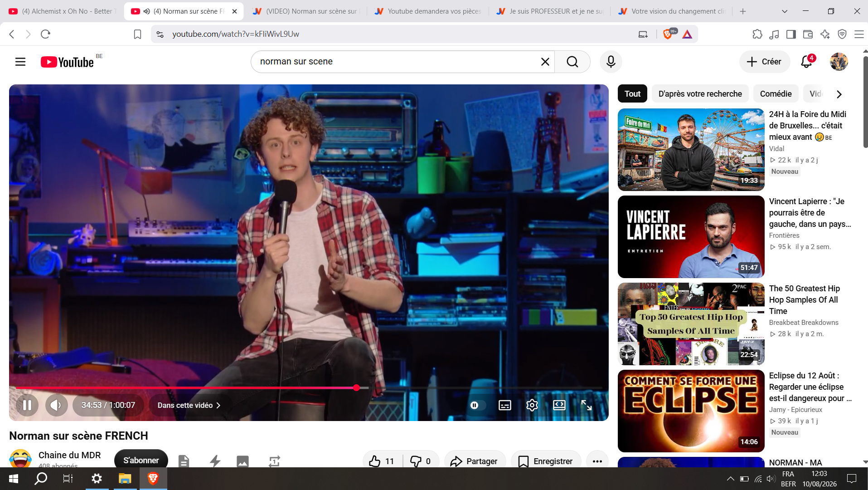
Task: Close the Norman sur scène tab
Action: (x=234, y=11)
